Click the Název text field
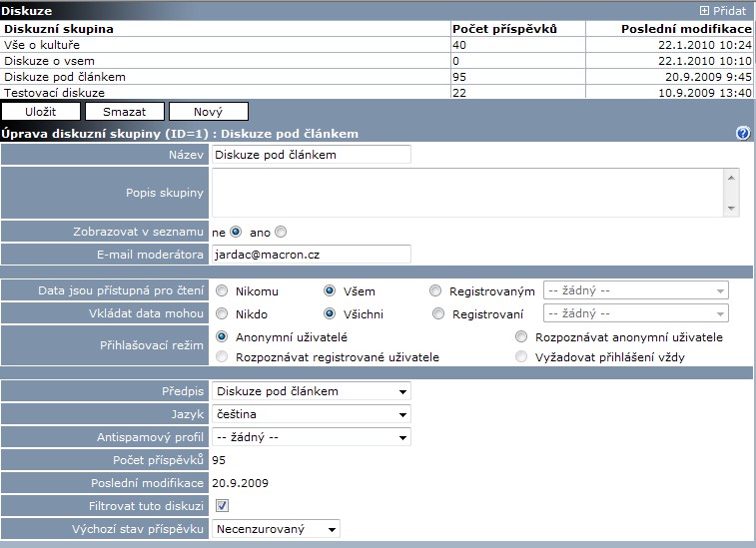 311,155
